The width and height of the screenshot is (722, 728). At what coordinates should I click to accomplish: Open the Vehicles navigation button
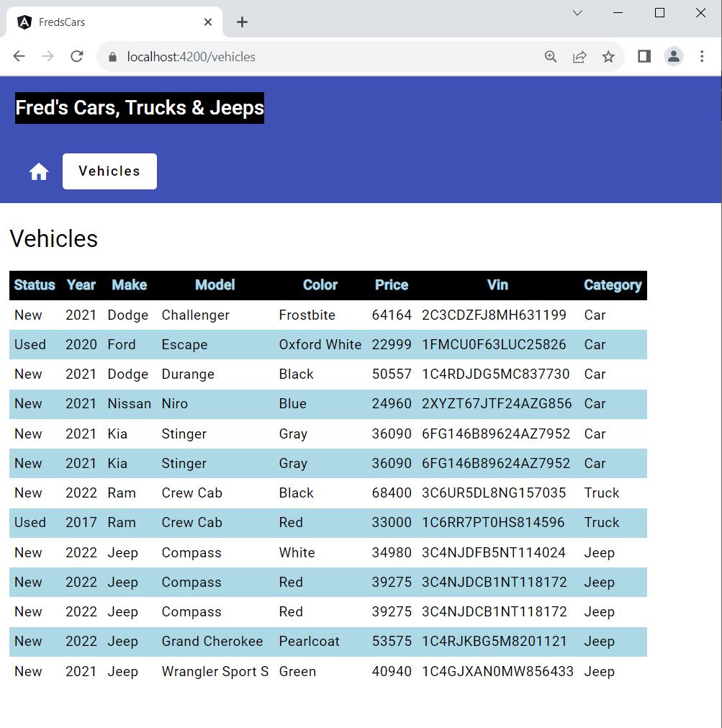point(109,171)
